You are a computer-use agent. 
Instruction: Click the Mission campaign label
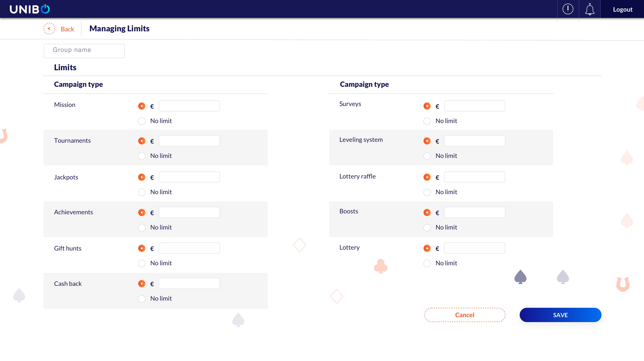[x=64, y=105]
